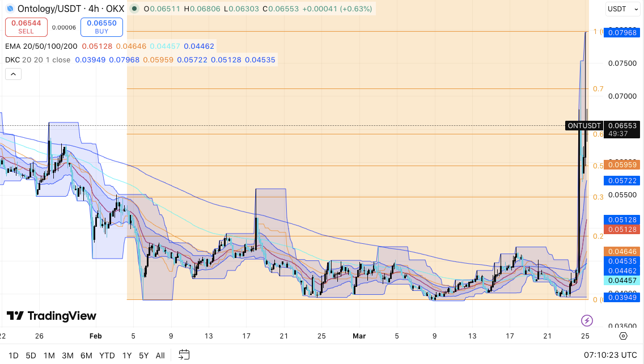Viewport: 644px width, 364px height.
Task: Click the Ontology symbol logo icon
Action: [10, 9]
